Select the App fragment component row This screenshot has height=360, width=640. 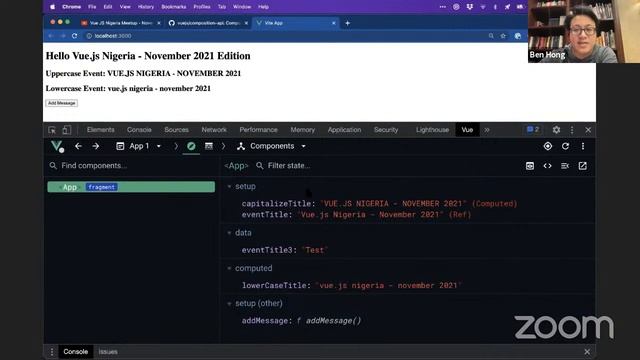point(131,187)
